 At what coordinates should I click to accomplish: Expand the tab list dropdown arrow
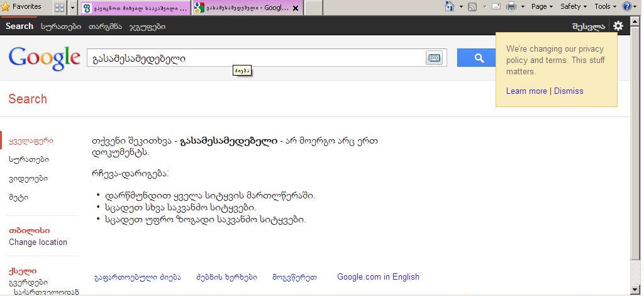(x=73, y=8)
